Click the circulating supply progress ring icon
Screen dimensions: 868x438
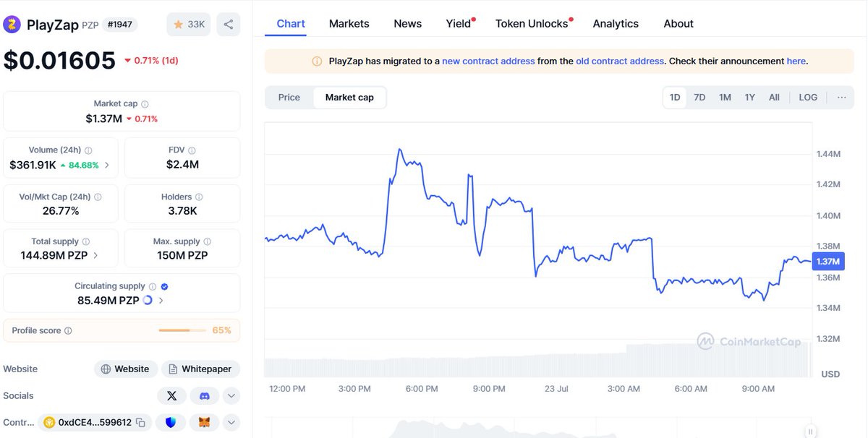click(148, 300)
